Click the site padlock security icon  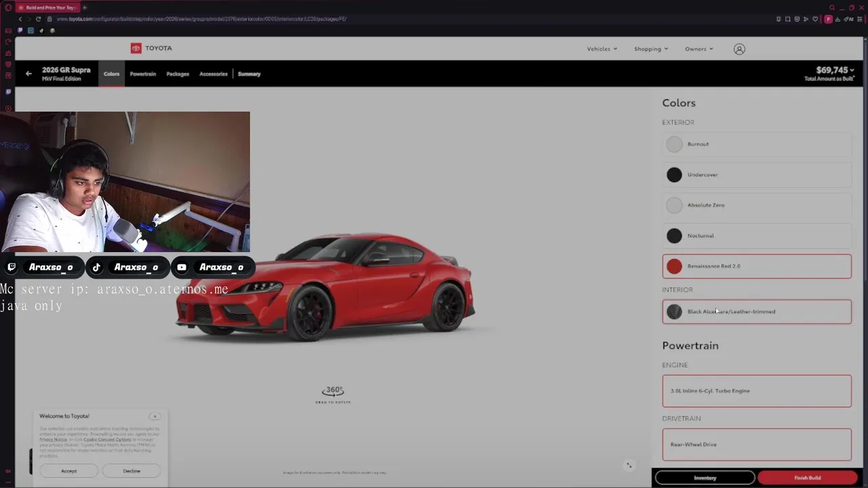pyautogui.click(x=50, y=19)
